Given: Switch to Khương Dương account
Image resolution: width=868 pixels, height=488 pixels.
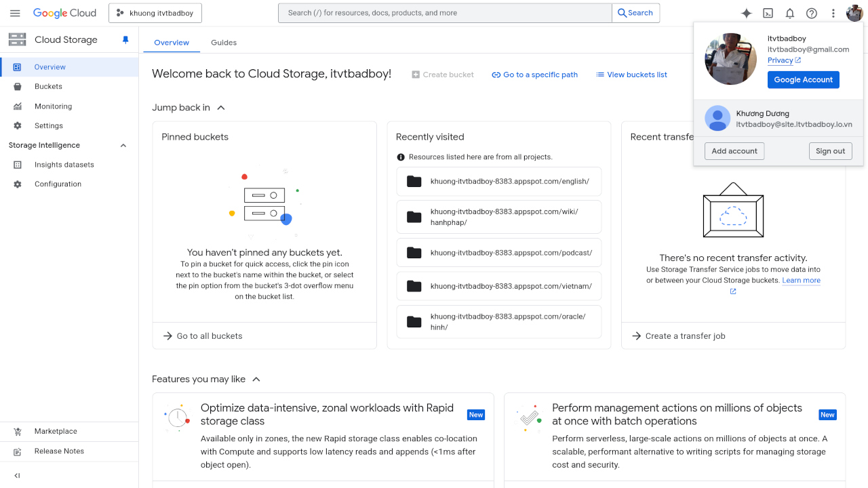Looking at the screenshot, I should tap(778, 119).
